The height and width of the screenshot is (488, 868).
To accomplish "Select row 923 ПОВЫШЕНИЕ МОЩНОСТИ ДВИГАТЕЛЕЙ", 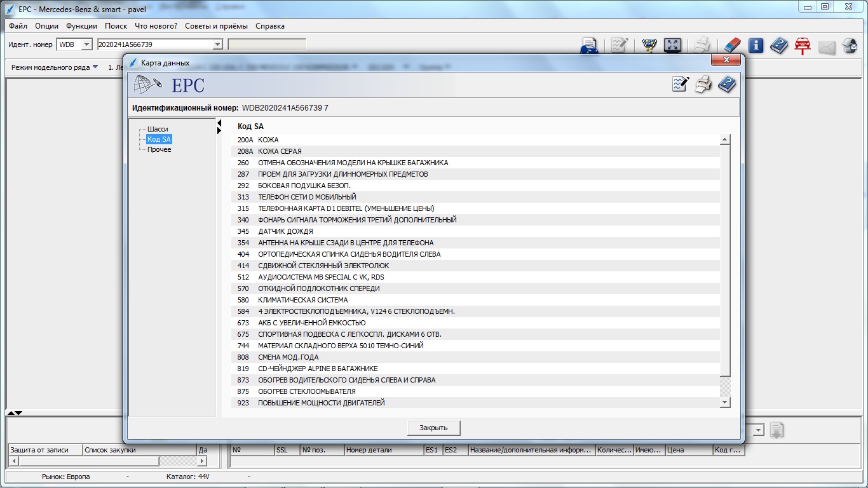I will (475, 403).
